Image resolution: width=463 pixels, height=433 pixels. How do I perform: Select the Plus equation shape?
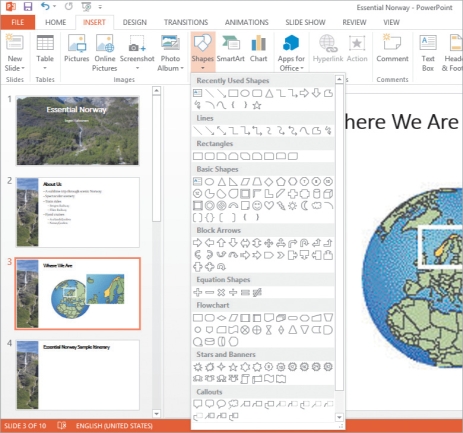pos(198,292)
